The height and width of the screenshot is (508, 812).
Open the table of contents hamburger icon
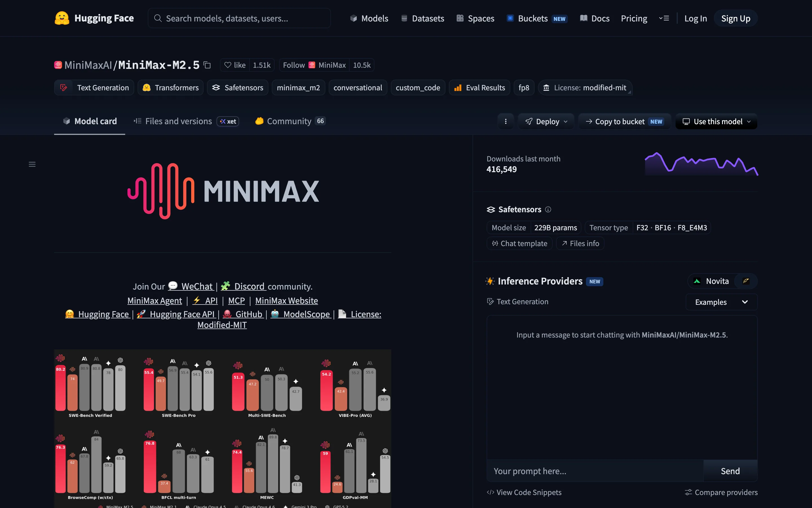click(x=32, y=164)
